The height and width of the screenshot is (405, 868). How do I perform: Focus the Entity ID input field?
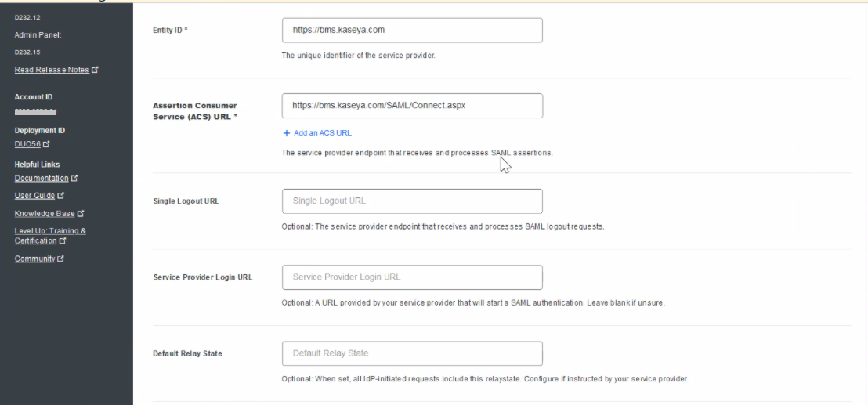pos(411,31)
